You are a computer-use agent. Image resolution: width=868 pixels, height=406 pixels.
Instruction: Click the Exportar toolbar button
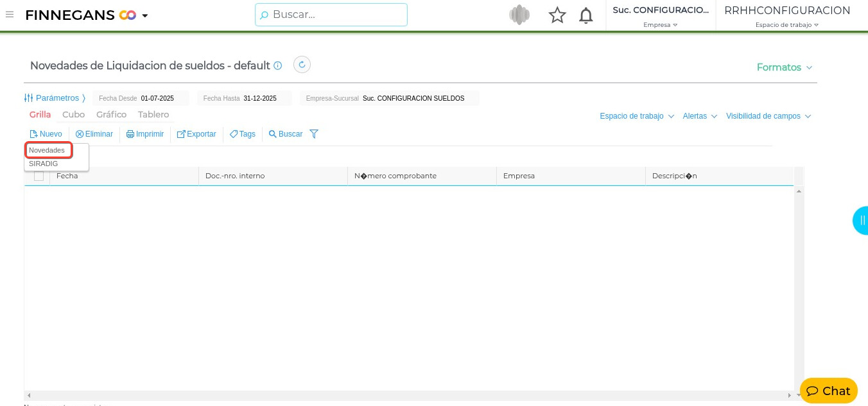point(196,134)
